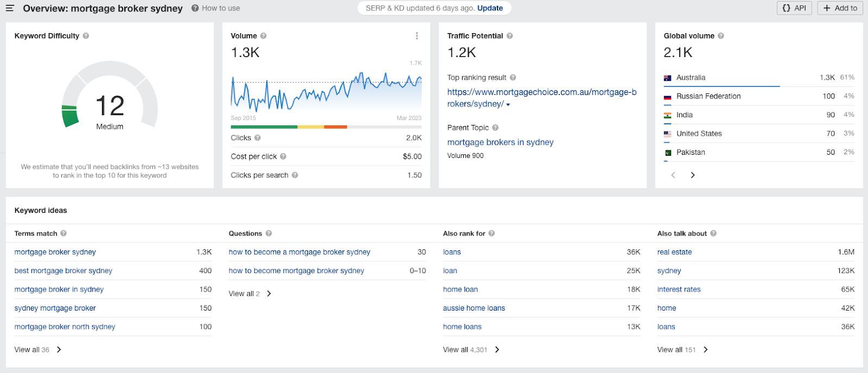
Task: Click the Clicks per search help icon
Action: click(x=295, y=175)
